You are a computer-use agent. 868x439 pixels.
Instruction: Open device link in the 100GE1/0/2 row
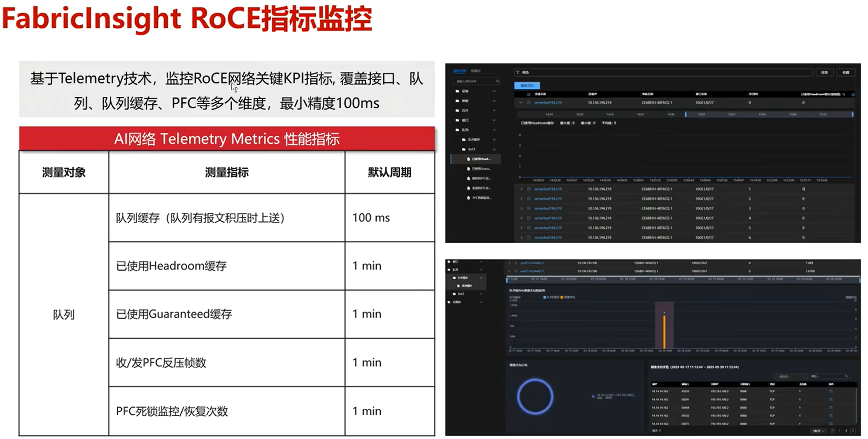(532, 263)
